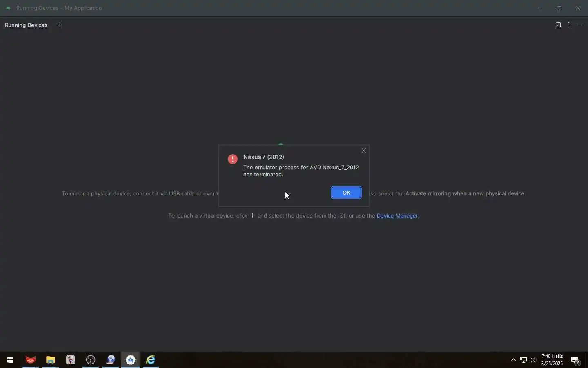The height and width of the screenshot is (368, 588).
Task: Click the red error icon in the dialog
Action: tap(233, 159)
